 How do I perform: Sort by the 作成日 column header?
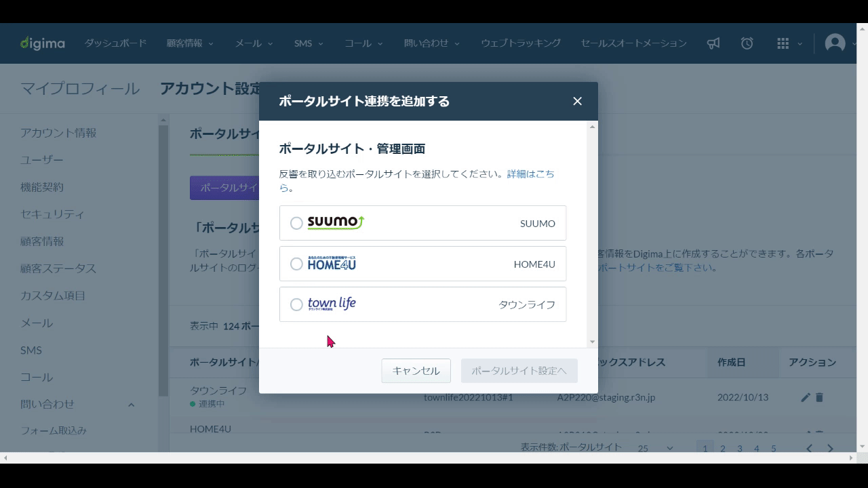[x=731, y=363]
